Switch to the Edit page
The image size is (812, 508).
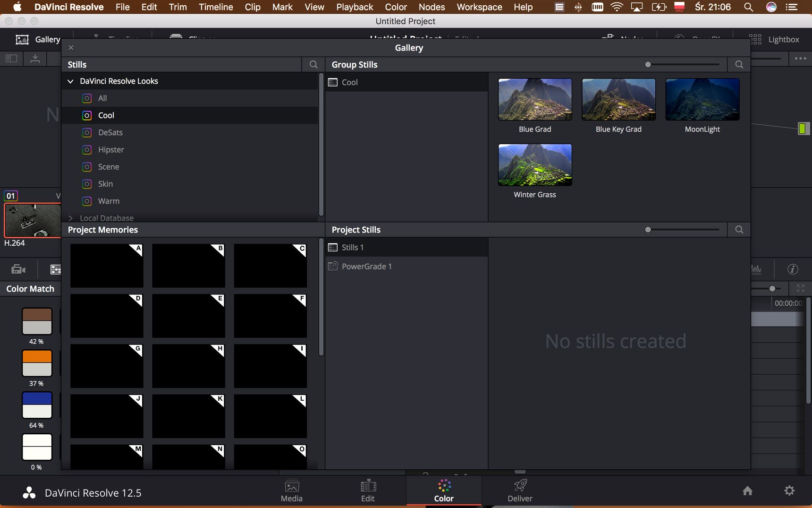(x=368, y=491)
